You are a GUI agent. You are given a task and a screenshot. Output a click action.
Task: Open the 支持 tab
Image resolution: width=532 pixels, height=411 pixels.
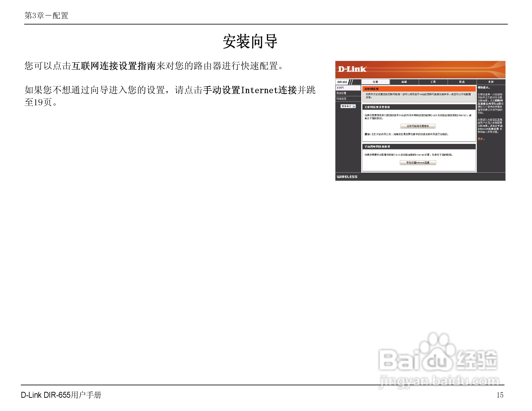tap(491, 82)
